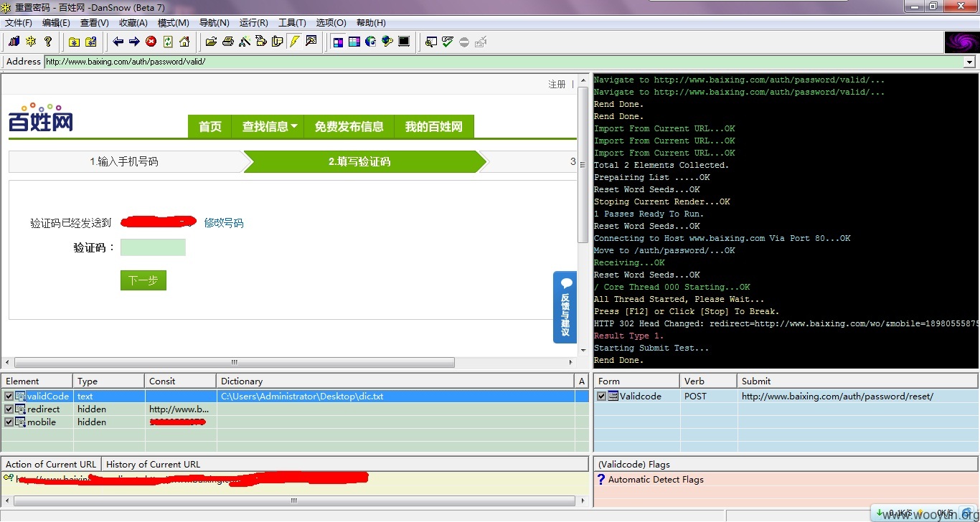The image size is (980, 522).
Task: Open the 文件(F) menu
Action: coord(19,23)
